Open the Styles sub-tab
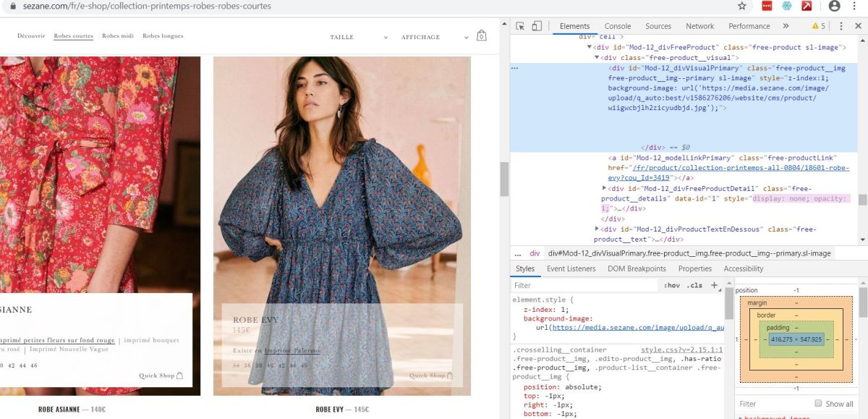This screenshot has height=419, width=868. pos(525,268)
